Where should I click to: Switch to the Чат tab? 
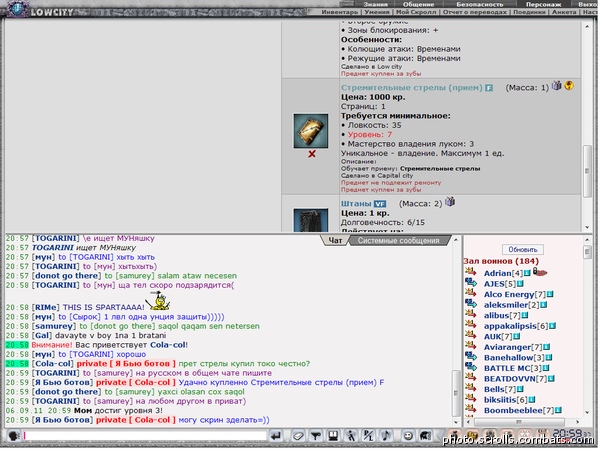(335, 241)
